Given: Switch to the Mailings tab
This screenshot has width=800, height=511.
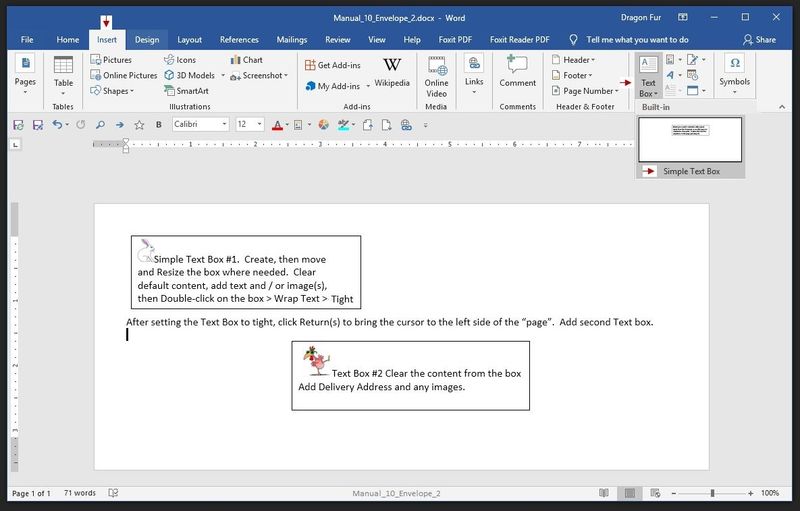Looking at the screenshot, I should pyautogui.click(x=291, y=40).
